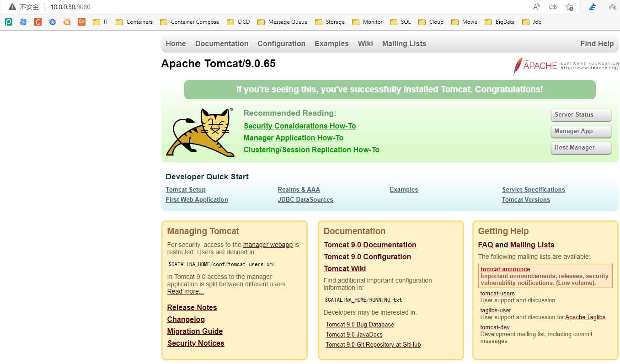Open the Message Queue bookmarks folder
The height and width of the screenshot is (364, 620).
(283, 21)
